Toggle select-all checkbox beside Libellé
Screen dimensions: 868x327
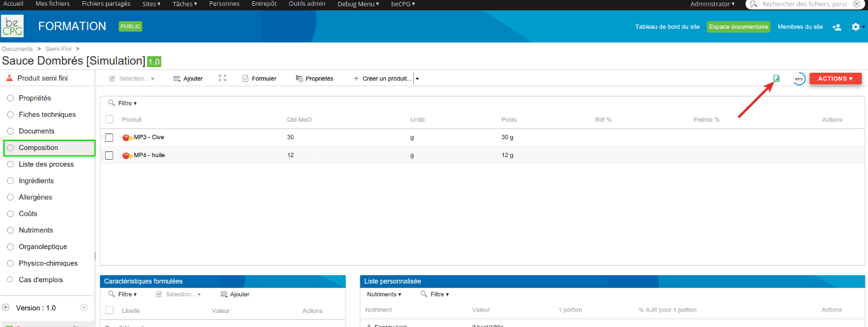[x=109, y=310]
